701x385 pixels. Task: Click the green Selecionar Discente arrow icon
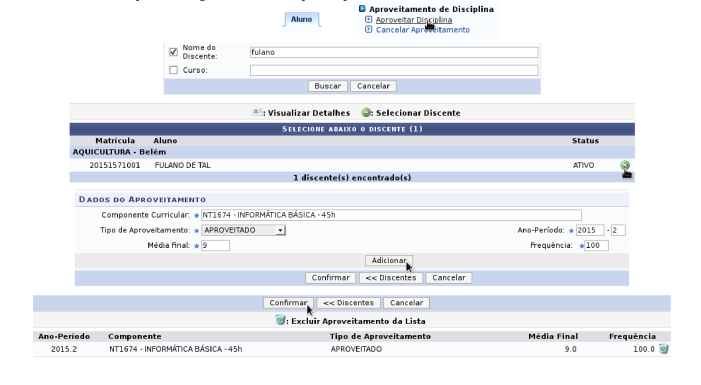coord(625,165)
